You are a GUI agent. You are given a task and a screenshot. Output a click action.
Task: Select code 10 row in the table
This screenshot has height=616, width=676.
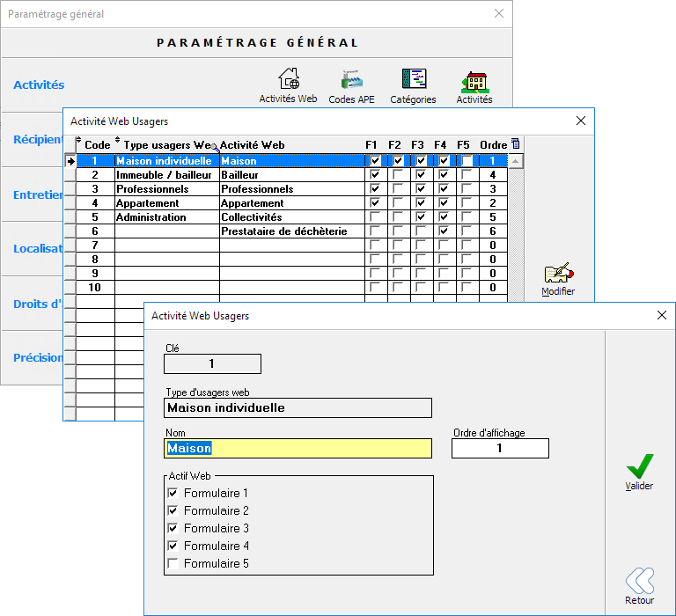point(291,288)
